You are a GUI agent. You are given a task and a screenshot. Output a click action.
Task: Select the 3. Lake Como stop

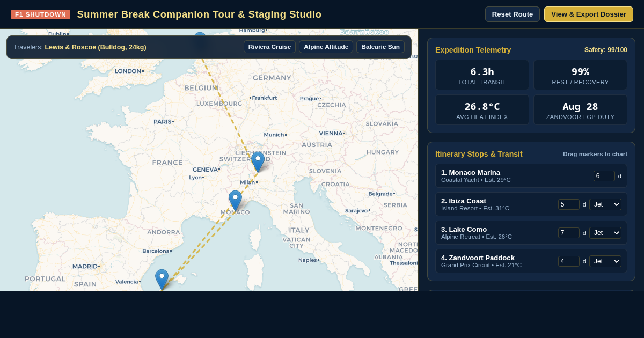(531, 233)
